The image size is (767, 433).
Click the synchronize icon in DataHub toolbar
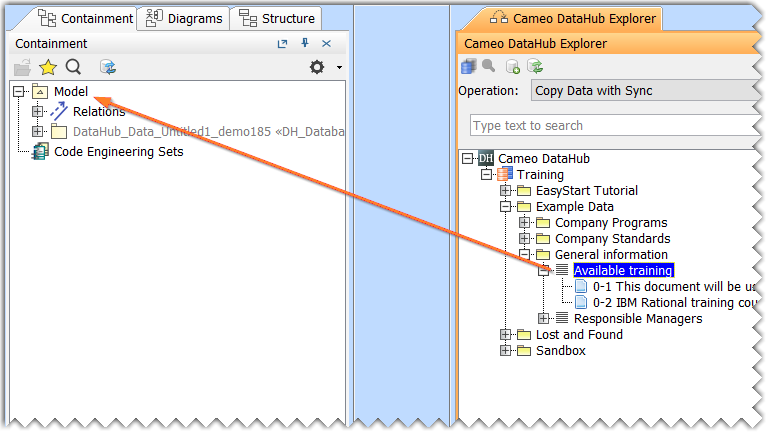click(536, 66)
